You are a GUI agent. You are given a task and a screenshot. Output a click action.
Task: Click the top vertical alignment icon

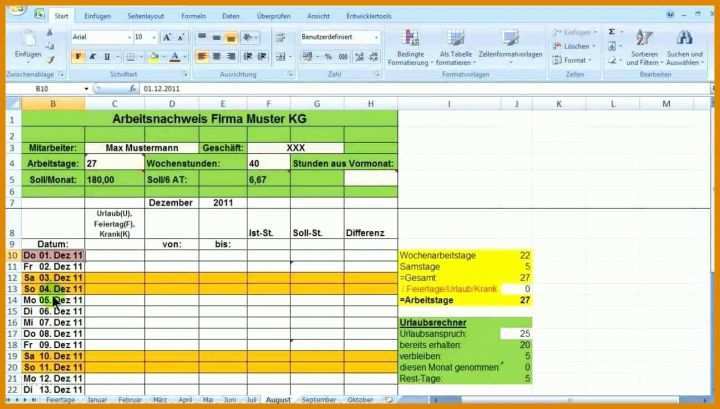(x=202, y=37)
